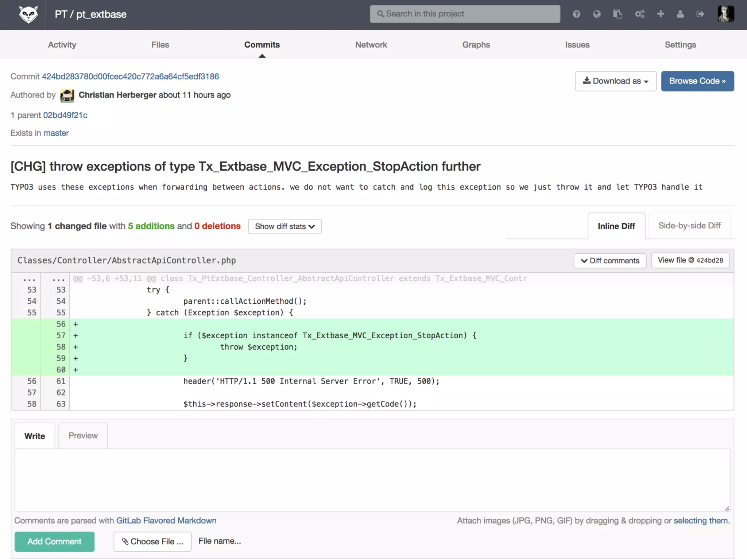Click the GitLab fox logo
The width and height of the screenshot is (747, 560).
click(x=28, y=15)
